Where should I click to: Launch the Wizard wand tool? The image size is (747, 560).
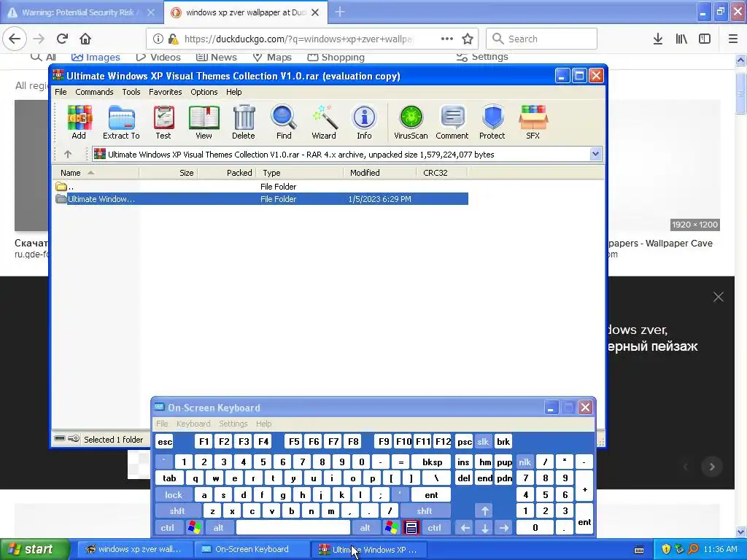[x=324, y=122]
